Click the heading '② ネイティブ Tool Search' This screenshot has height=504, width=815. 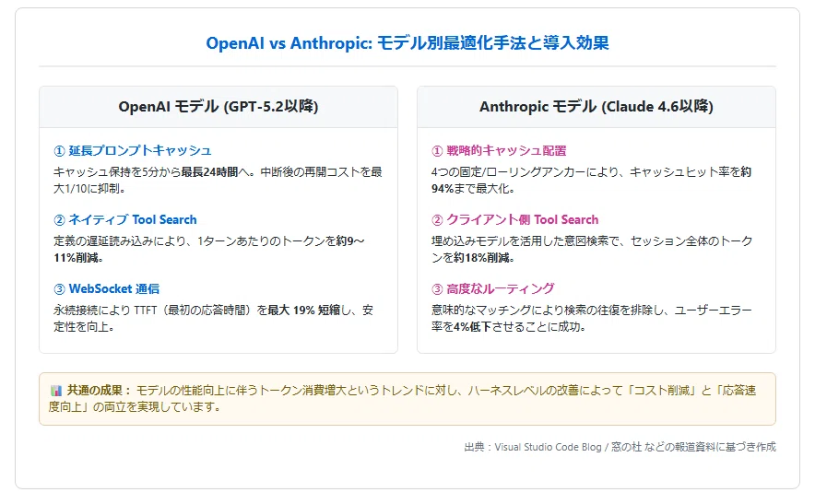125,220
